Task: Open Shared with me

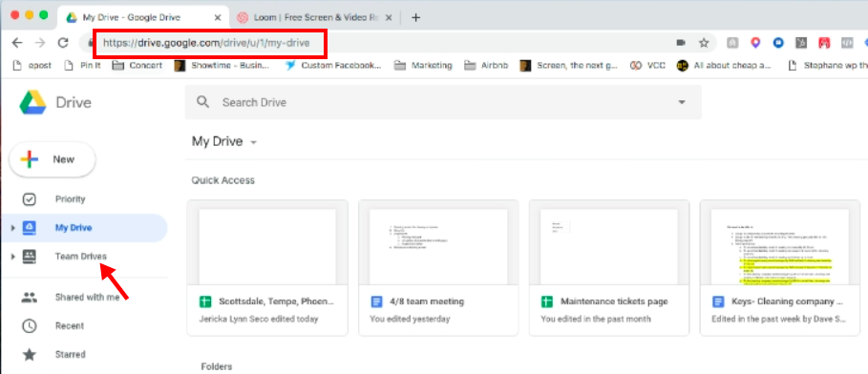Action: [87, 298]
